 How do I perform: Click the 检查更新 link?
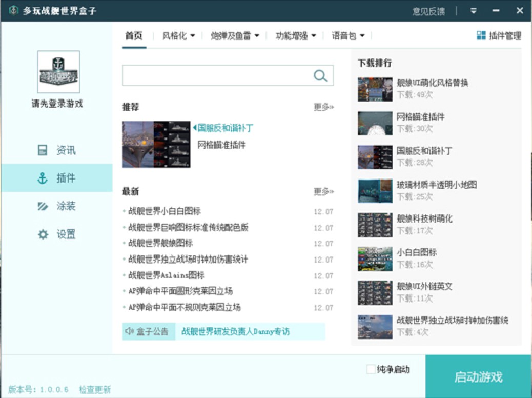tap(94, 389)
